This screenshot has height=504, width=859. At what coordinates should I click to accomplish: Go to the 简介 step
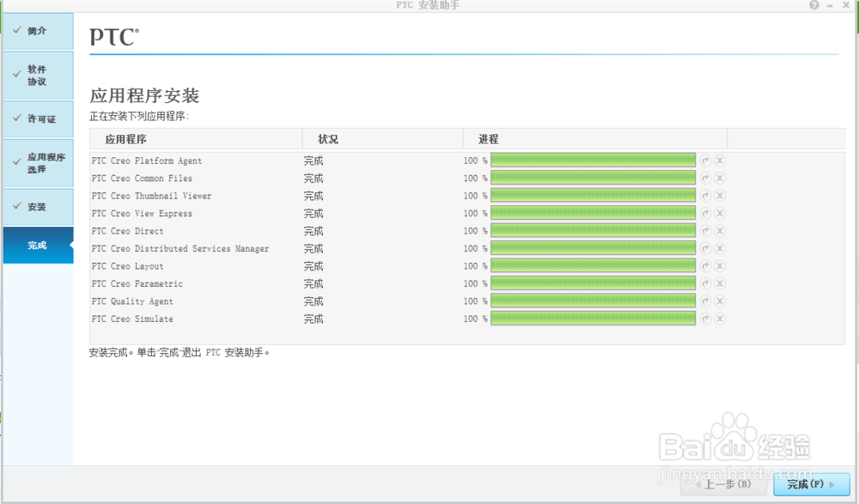point(38,31)
